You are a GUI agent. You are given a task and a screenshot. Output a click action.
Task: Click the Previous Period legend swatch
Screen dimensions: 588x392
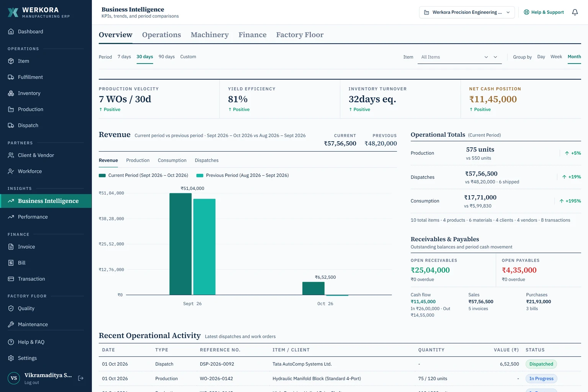(x=200, y=175)
